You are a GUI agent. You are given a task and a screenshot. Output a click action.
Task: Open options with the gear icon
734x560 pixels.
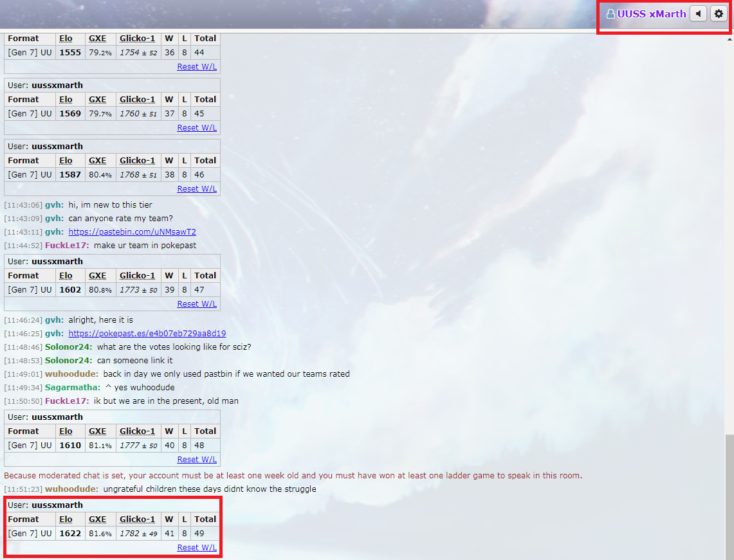pos(719,14)
